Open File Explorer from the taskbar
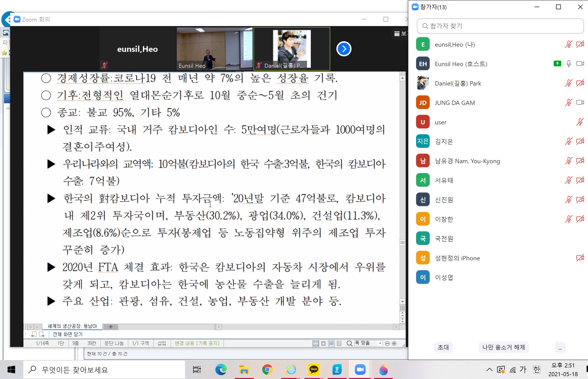The height and width of the screenshot is (379, 588). pos(244,369)
